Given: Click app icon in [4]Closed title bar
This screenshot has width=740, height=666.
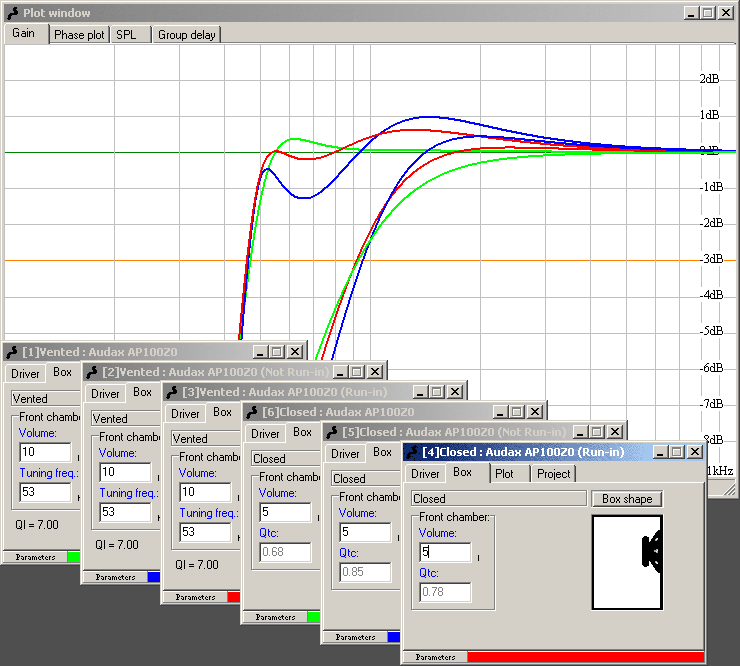Looking at the screenshot, I should pos(412,452).
